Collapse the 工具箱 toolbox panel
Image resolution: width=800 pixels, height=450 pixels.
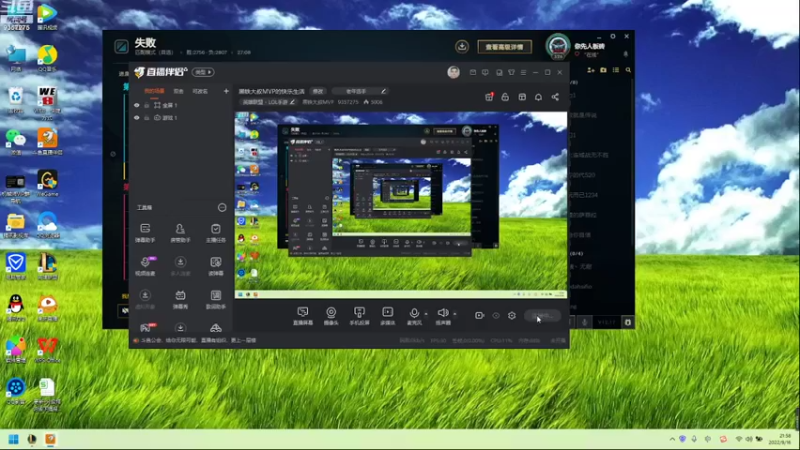click(222, 208)
